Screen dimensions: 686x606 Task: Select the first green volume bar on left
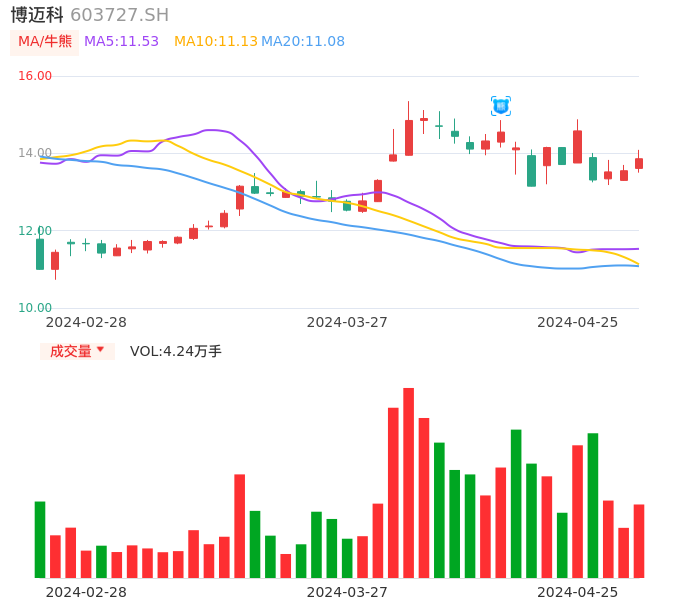pyautogui.click(x=40, y=539)
